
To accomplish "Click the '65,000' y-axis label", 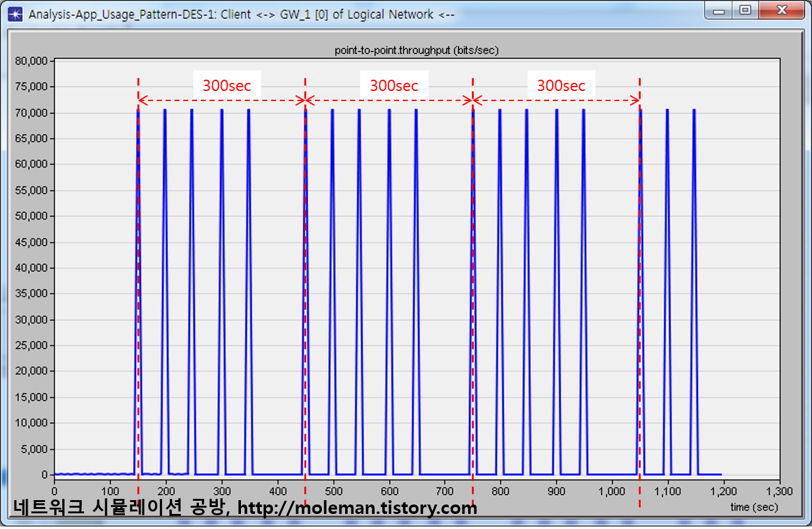I will click(31, 139).
